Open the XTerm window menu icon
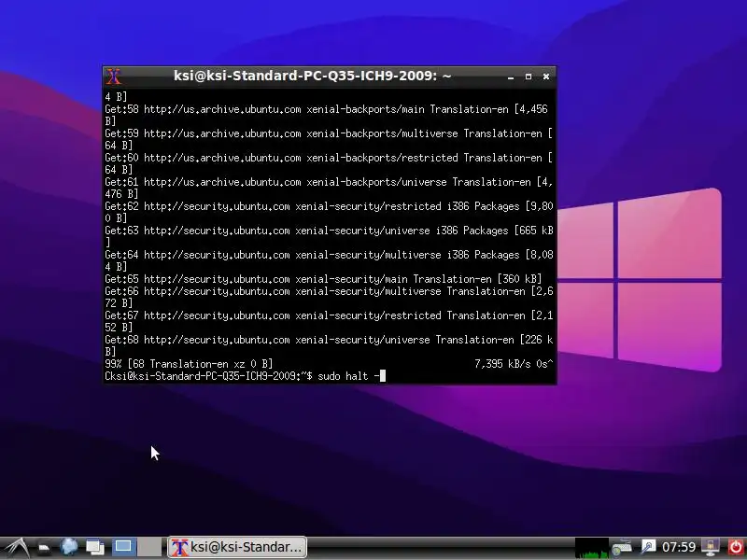 point(113,77)
